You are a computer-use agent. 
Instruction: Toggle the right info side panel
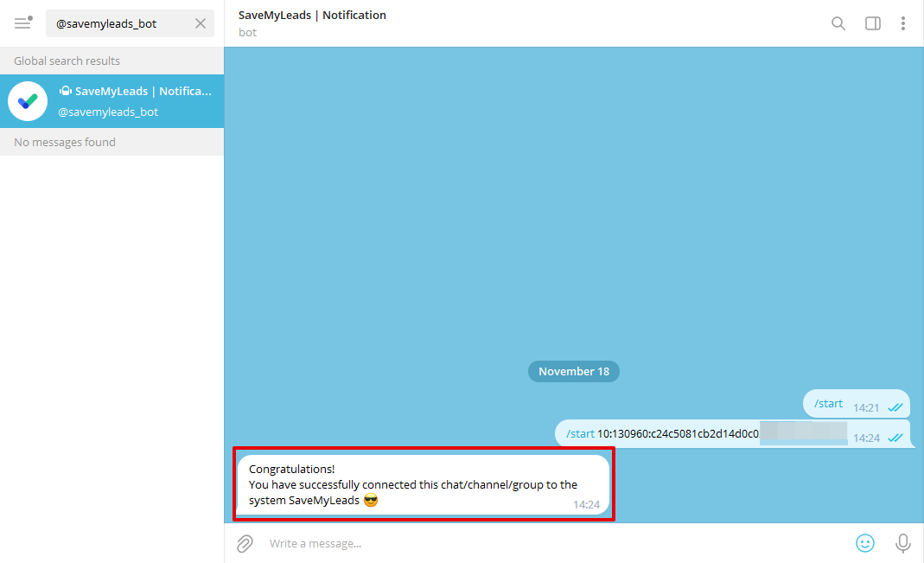click(x=873, y=23)
